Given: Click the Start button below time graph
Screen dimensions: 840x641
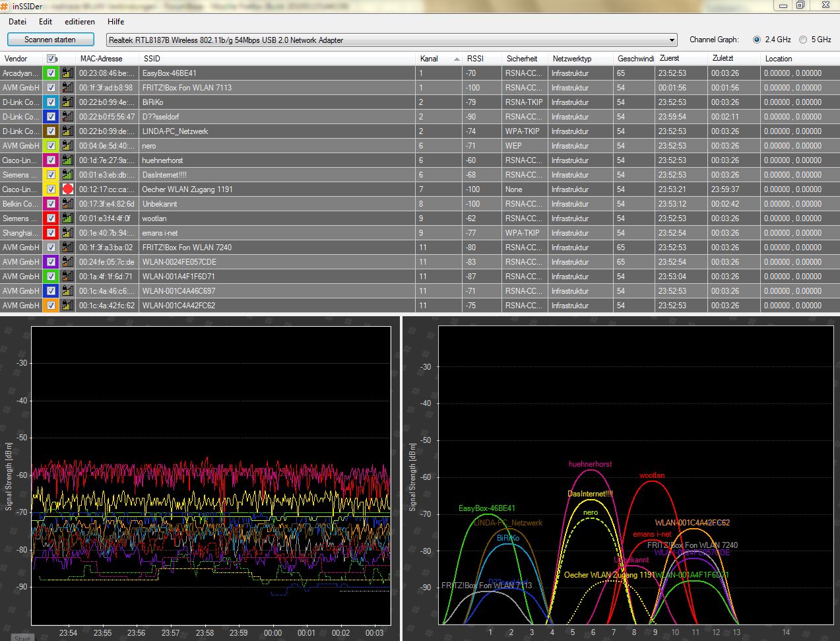Looking at the screenshot, I should coord(22,637).
